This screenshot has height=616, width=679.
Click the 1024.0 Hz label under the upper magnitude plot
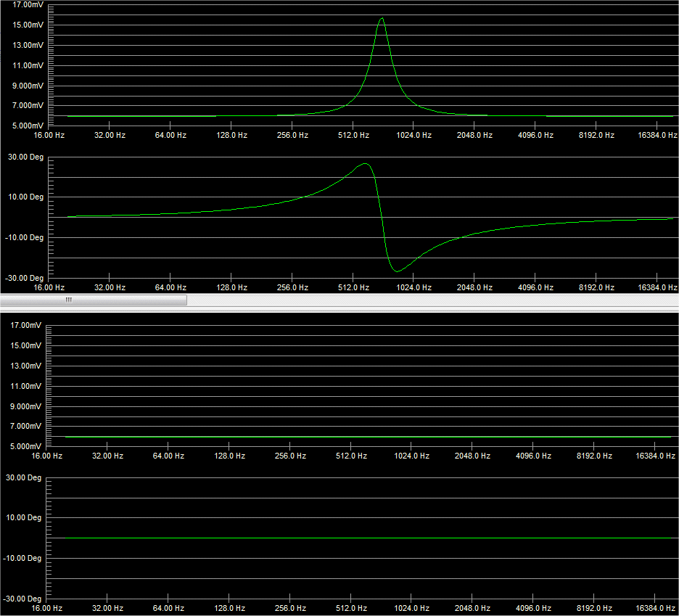click(x=413, y=135)
